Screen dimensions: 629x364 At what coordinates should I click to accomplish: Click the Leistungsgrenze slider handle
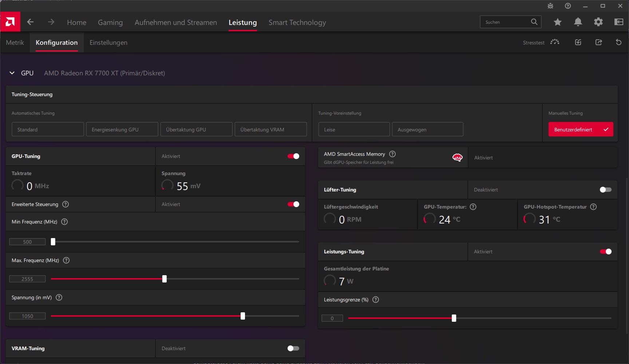tap(454, 318)
